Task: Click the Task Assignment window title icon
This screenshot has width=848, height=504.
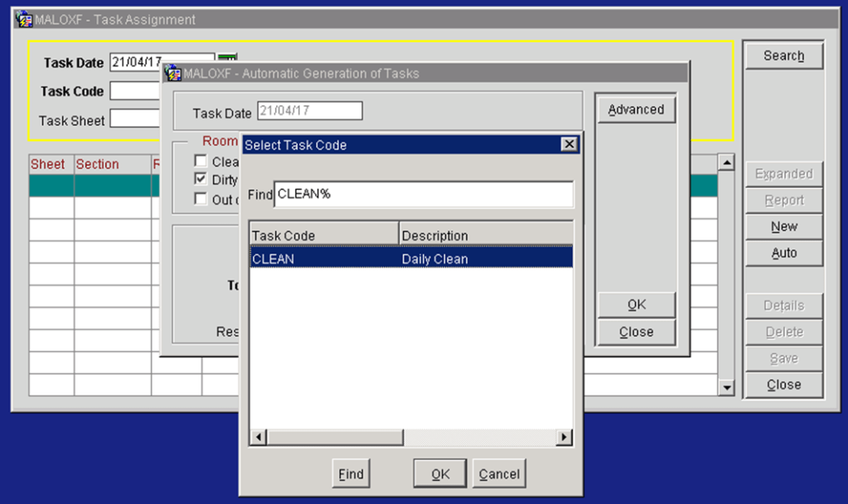Action: pyautogui.click(x=25, y=20)
